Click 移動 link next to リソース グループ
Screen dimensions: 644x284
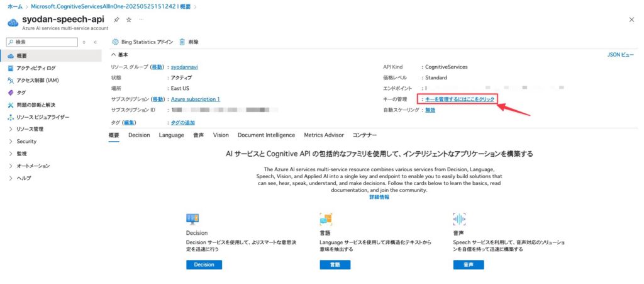tap(157, 67)
